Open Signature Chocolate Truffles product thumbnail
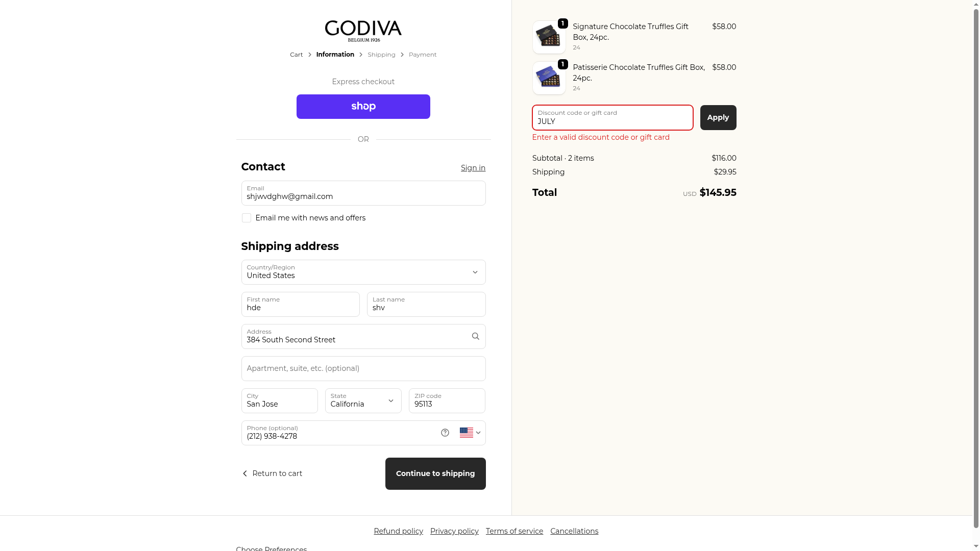This screenshot has height=551, width=980. (549, 37)
